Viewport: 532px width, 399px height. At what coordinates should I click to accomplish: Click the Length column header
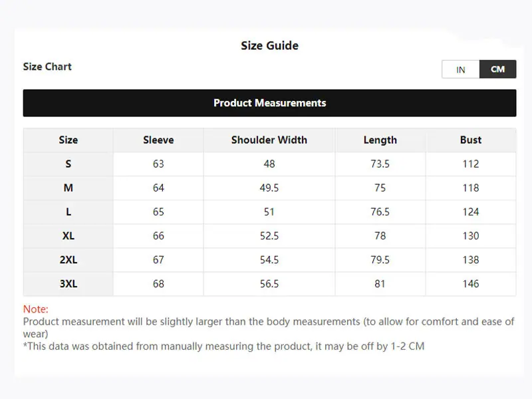coord(380,140)
